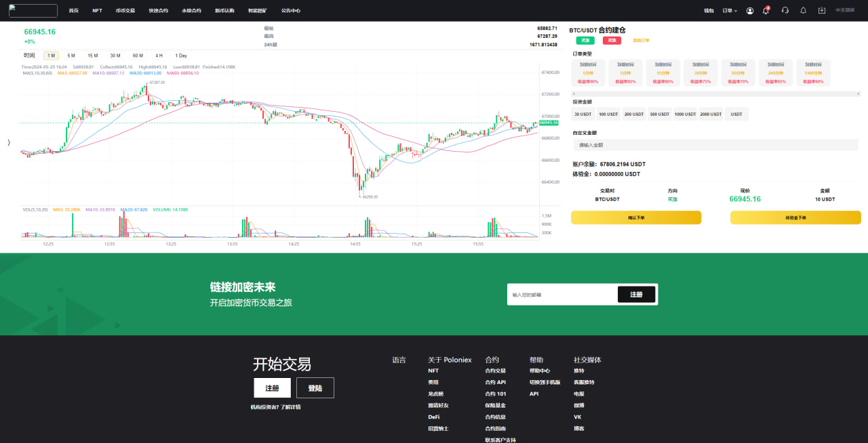The image size is (868, 443).
Task: Select the green 买涨 direction toggle
Action: pos(585,41)
